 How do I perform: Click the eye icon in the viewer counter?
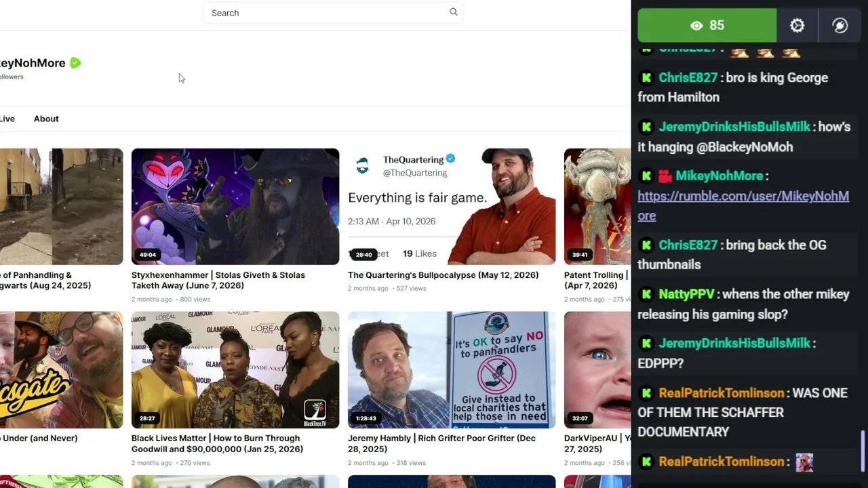pyautogui.click(x=696, y=26)
